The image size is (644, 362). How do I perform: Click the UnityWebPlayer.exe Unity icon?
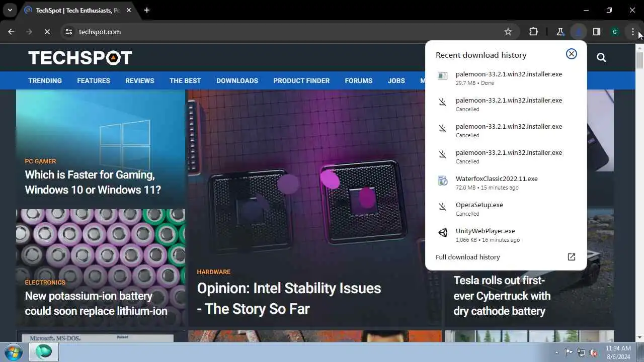pyautogui.click(x=442, y=233)
